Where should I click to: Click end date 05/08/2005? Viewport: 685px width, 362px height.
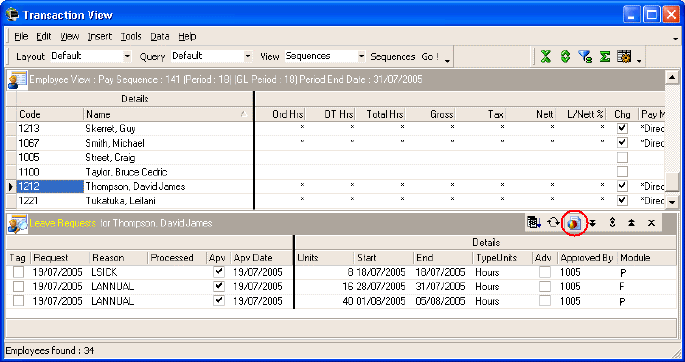pyautogui.click(x=440, y=301)
